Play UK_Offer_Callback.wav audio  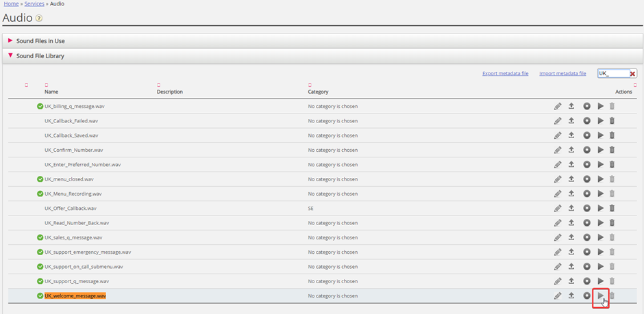pos(601,208)
